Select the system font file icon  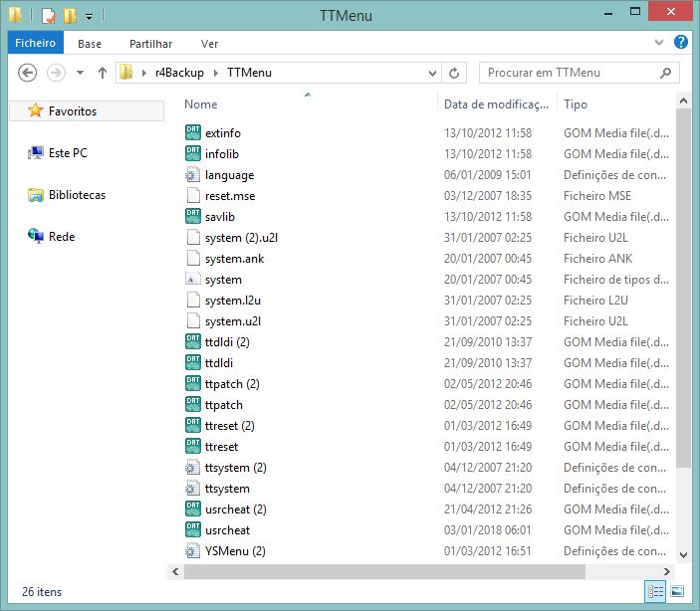point(193,280)
